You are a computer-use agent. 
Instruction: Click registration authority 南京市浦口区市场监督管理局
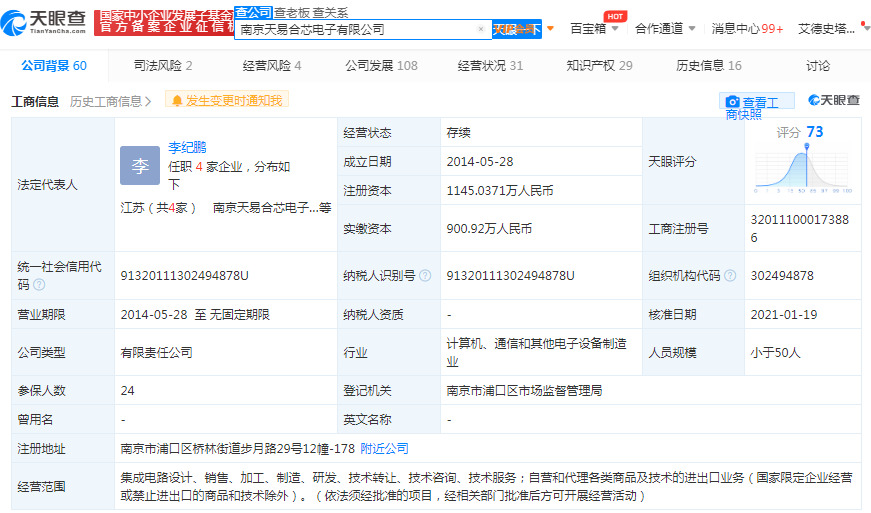[x=524, y=391]
